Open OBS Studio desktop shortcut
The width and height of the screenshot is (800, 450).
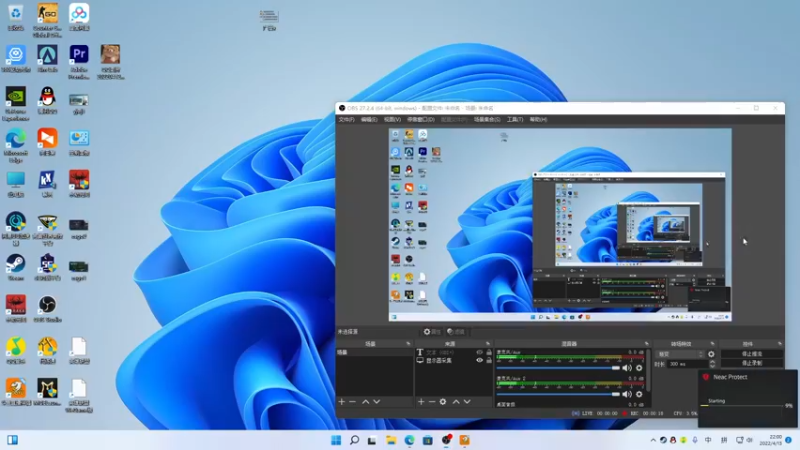click(47, 309)
